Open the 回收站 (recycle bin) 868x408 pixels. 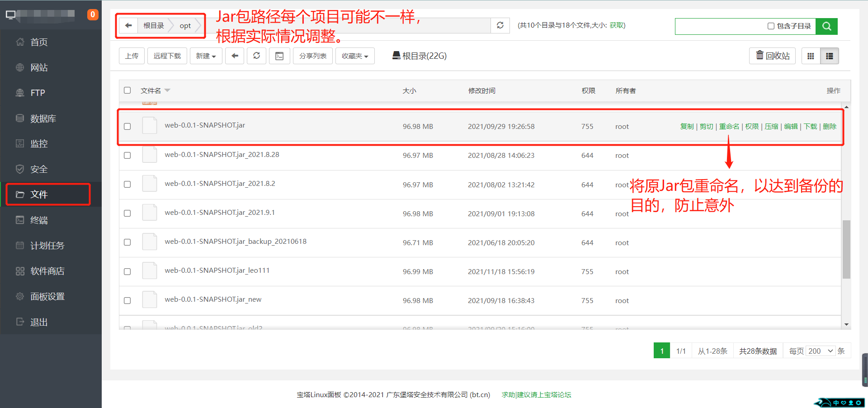(772, 56)
